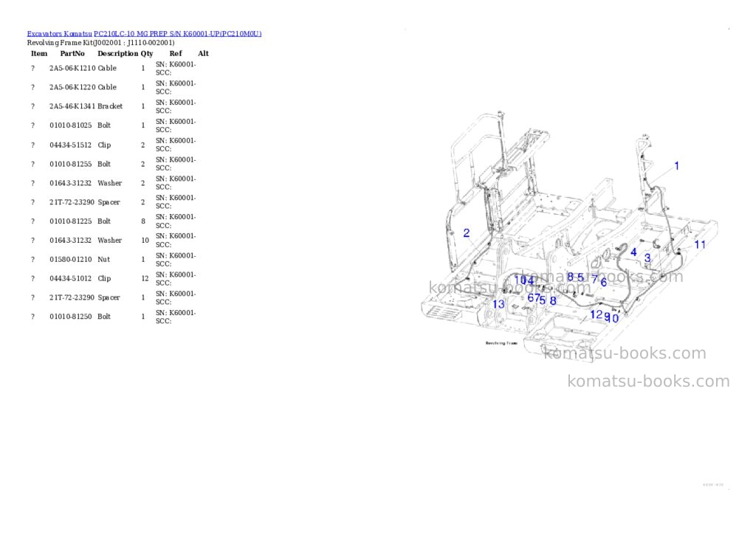
Task: Click the Nut description cell
Action: coord(103,259)
